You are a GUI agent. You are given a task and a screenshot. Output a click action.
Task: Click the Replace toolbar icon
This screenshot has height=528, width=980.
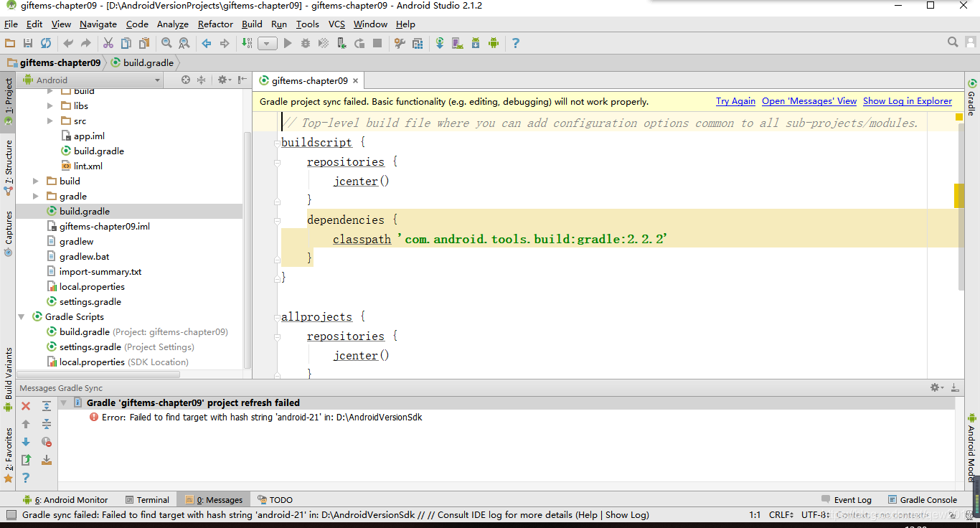click(x=184, y=43)
